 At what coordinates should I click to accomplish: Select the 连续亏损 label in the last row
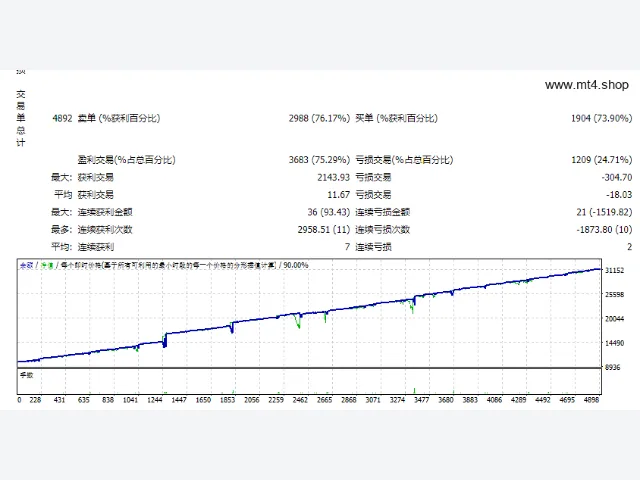tap(373, 247)
